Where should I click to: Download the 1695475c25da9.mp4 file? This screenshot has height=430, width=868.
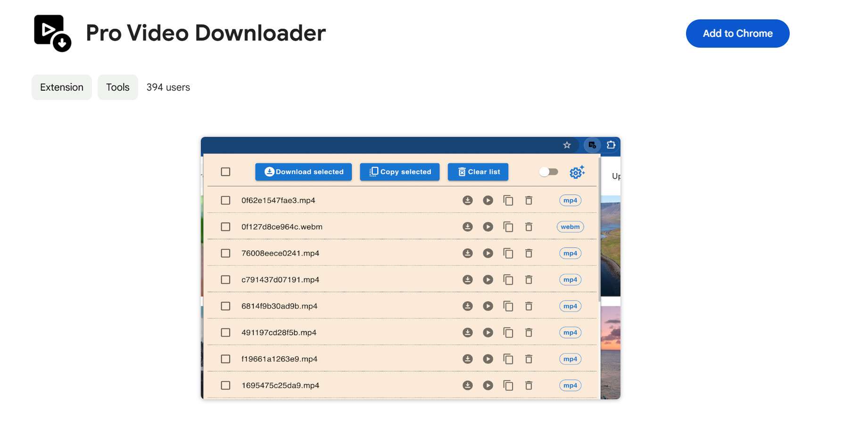[x=467, y=385]
